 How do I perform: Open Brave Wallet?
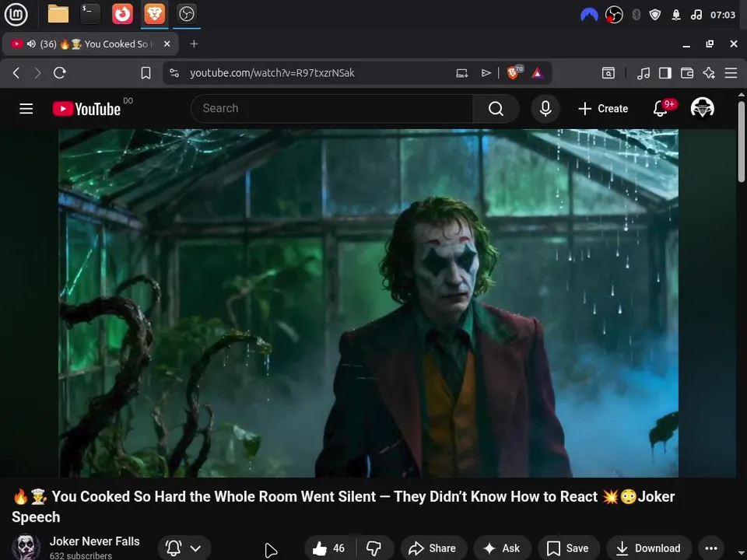point(687,73)
